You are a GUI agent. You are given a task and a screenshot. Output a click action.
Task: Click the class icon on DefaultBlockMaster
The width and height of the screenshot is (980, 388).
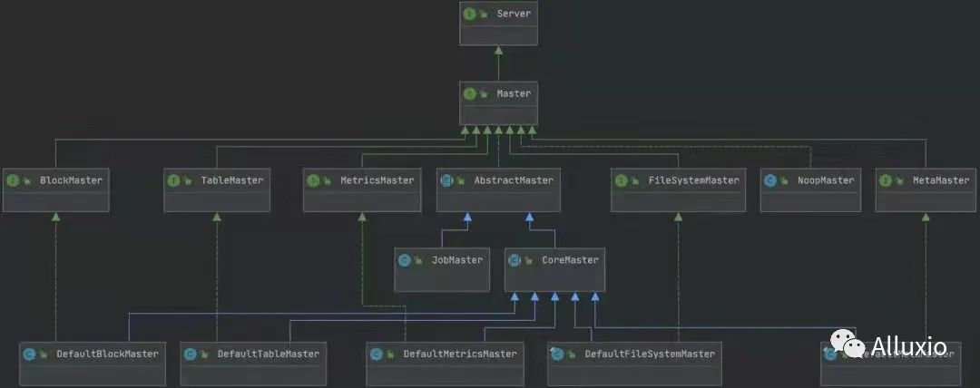[x=29, y=354]
